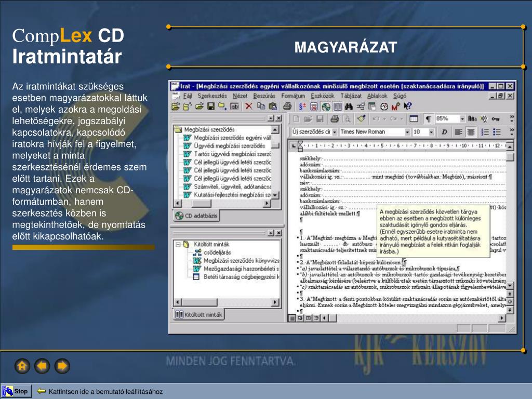Switch to normal view at the document's bottom
This screenshot has width=532, height=399.
coord(292,318)
